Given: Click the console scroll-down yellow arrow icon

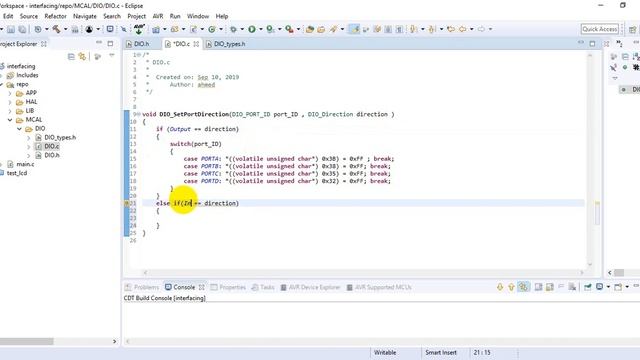Looking at the screenshot, I should pyautogui.click(x=500, y=287).
